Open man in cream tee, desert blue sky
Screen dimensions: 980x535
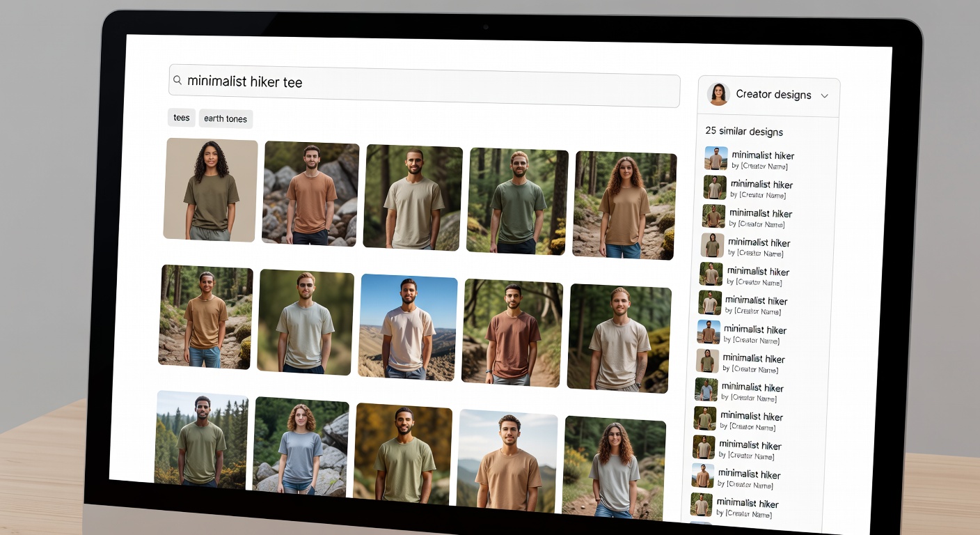click(407, 327)
